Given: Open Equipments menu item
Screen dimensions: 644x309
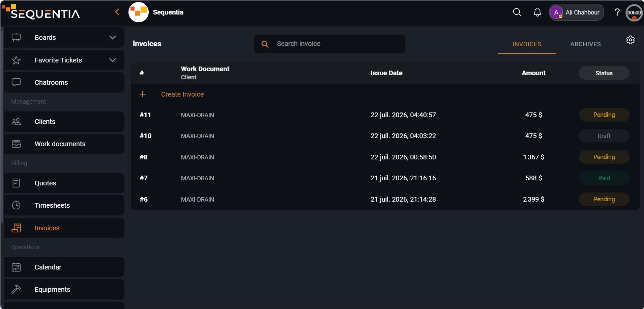Looking at the screenshot, I should pos(64,289).
